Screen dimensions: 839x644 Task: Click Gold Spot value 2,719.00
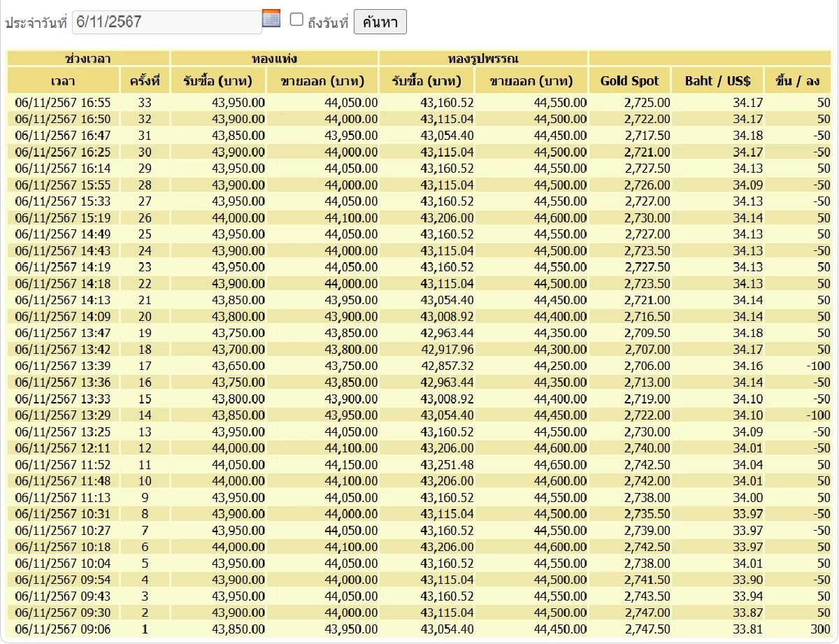tap(647, 399)
